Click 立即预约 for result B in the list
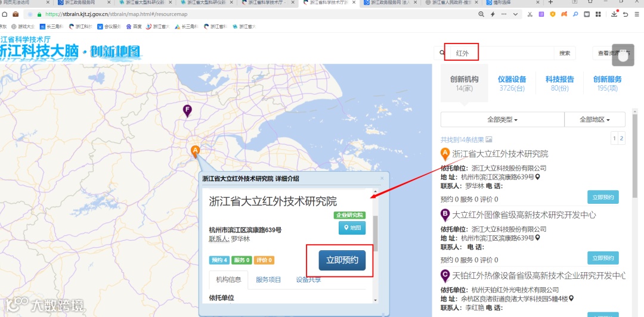This screenshot has height=317, width=644. pos(603,258)
